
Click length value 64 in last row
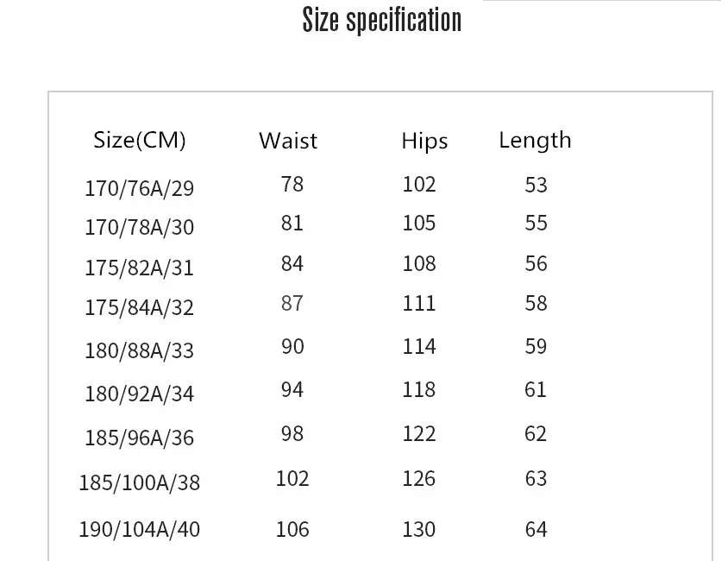(536, 529)
